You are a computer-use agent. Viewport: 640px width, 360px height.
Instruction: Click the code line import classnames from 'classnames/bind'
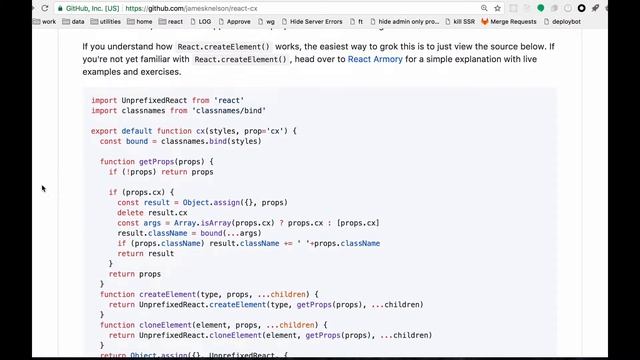(178, 111)
